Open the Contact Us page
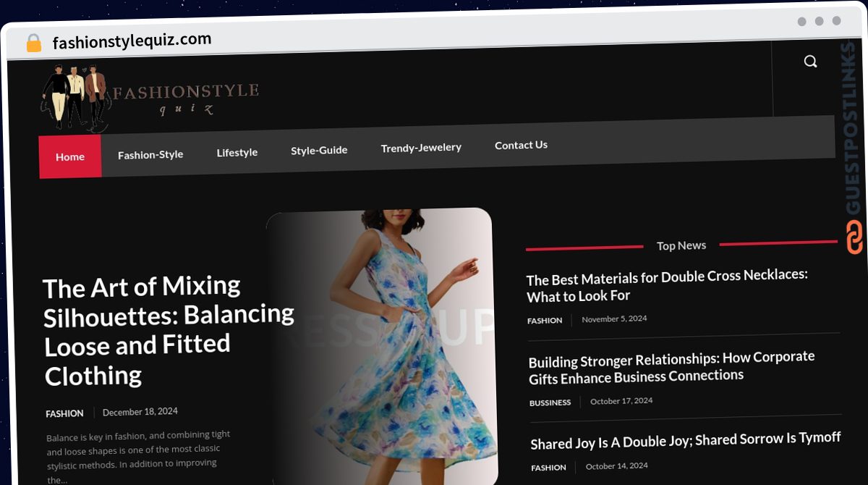This screenshot has height=485, width=868. point(521,145)
